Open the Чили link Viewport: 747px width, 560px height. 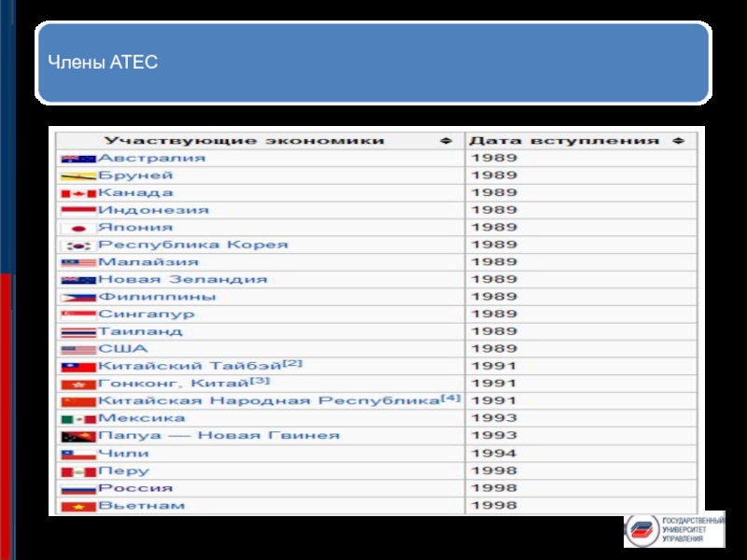coord(123,454)
